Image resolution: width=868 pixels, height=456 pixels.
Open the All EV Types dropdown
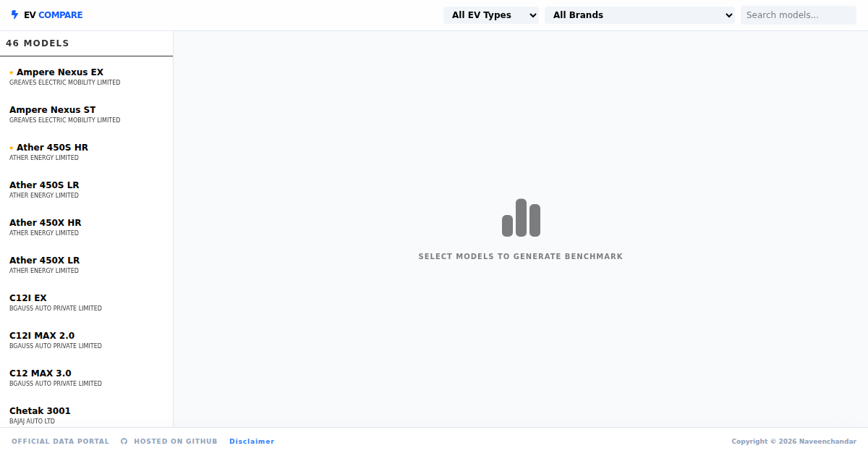tap(490, 15)
